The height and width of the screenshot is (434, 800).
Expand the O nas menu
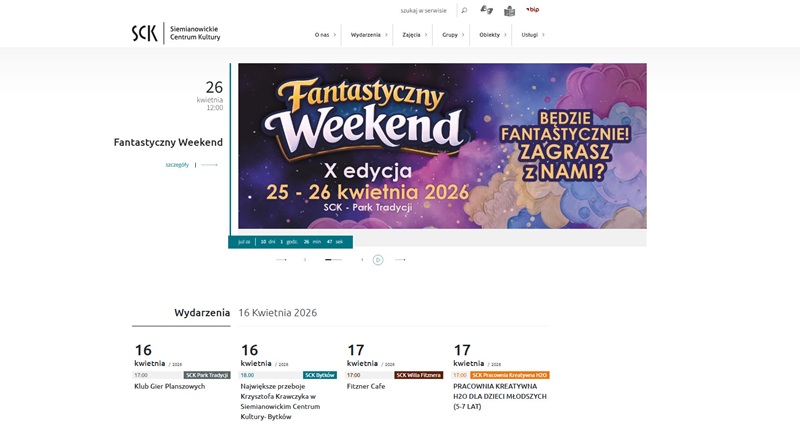pyautogui.click(x=324, y=35)
